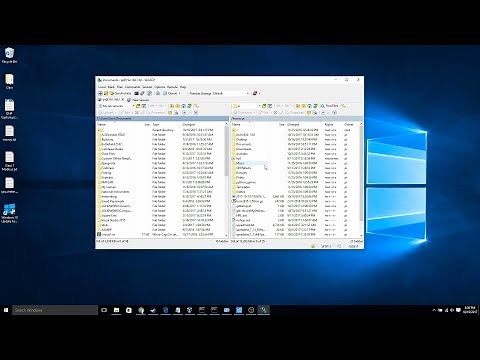Switch to the New Session tab

tap(138, 100)
